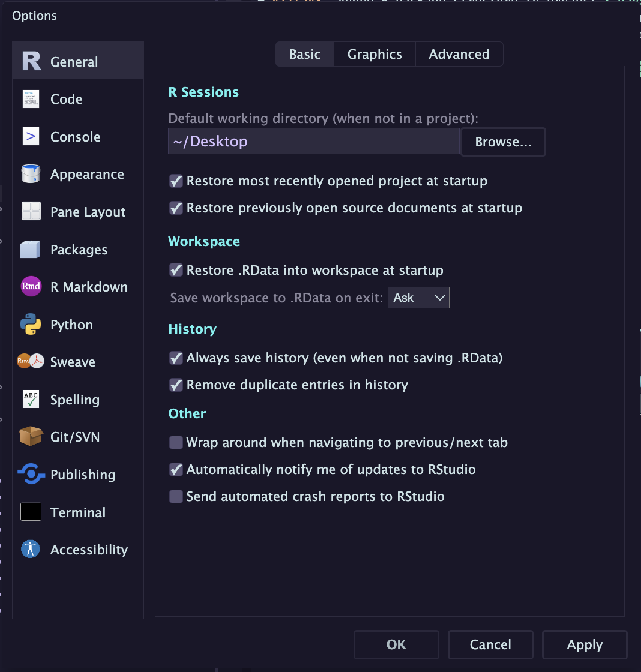Open the Python options label
641x672 pixels.
pos(71,325)
